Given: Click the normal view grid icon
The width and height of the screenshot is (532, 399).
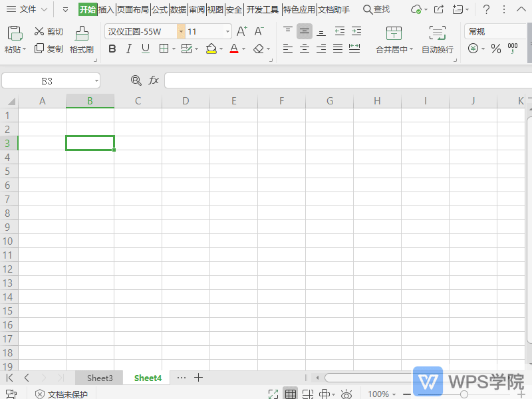Looking at the screenshot, I should [291, 394].
